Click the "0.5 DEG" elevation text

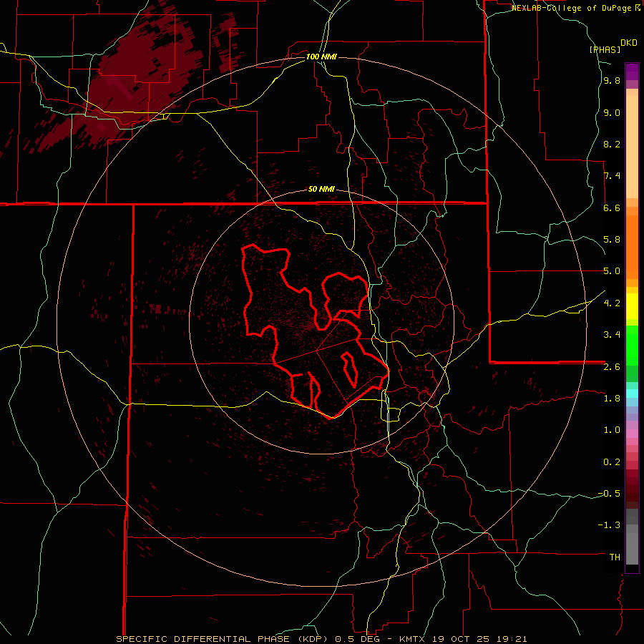pyautogui.click(x=356, y=639)
